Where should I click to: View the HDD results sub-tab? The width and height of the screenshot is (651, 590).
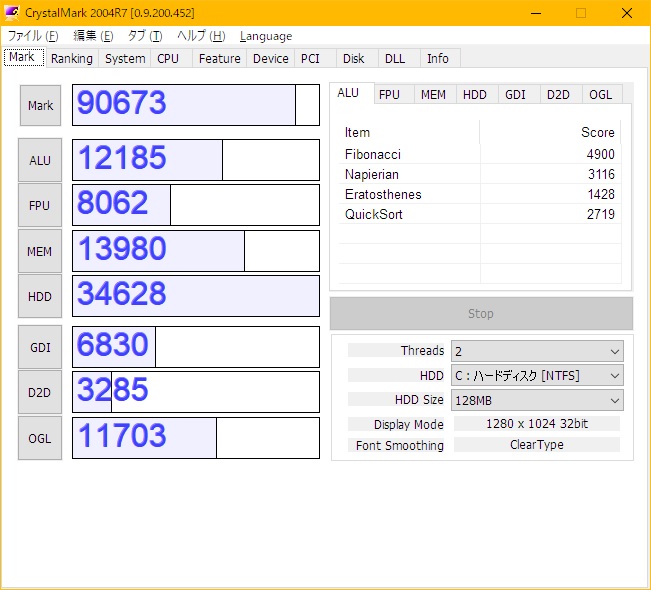477,95
